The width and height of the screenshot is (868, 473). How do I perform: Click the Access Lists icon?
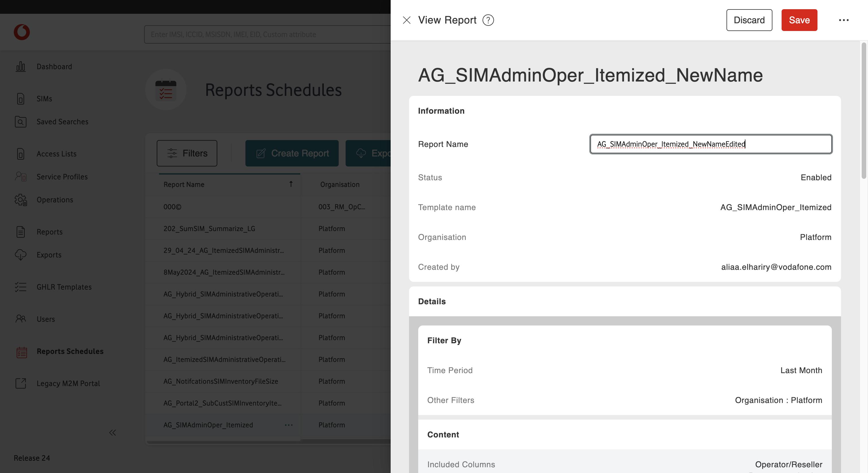21,154
